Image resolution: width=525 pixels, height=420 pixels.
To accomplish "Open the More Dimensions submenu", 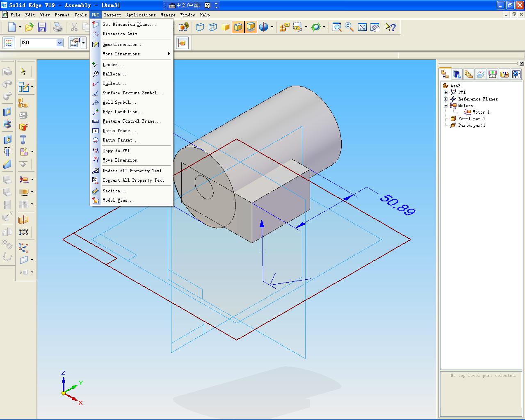I will click(132, 54).
